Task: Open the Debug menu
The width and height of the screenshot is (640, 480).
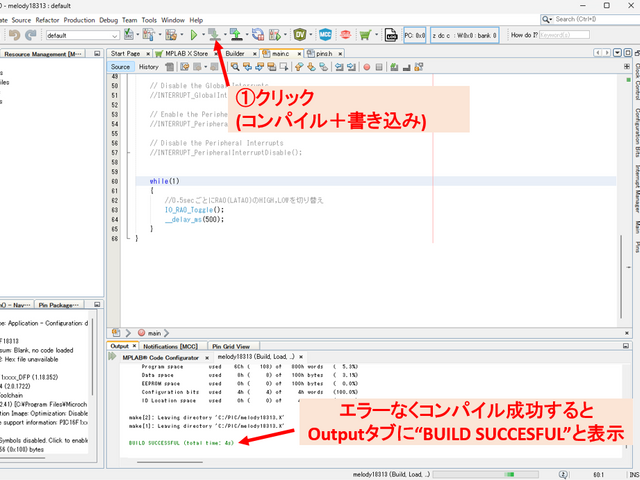Action: 109,20
